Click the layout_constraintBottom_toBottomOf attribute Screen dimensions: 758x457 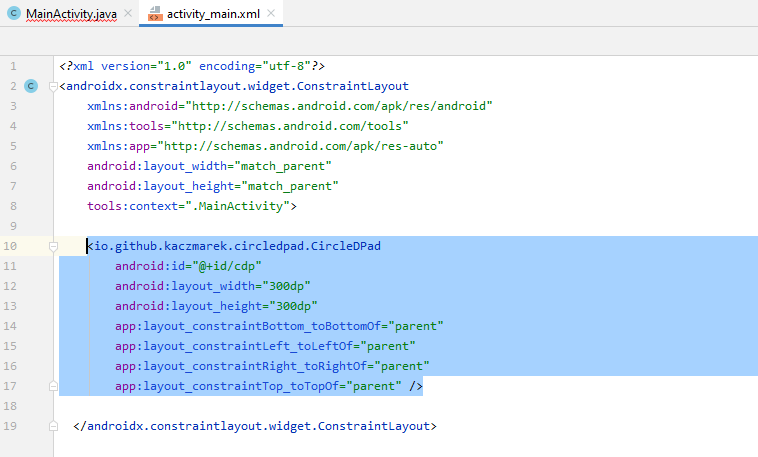(279, 326)
